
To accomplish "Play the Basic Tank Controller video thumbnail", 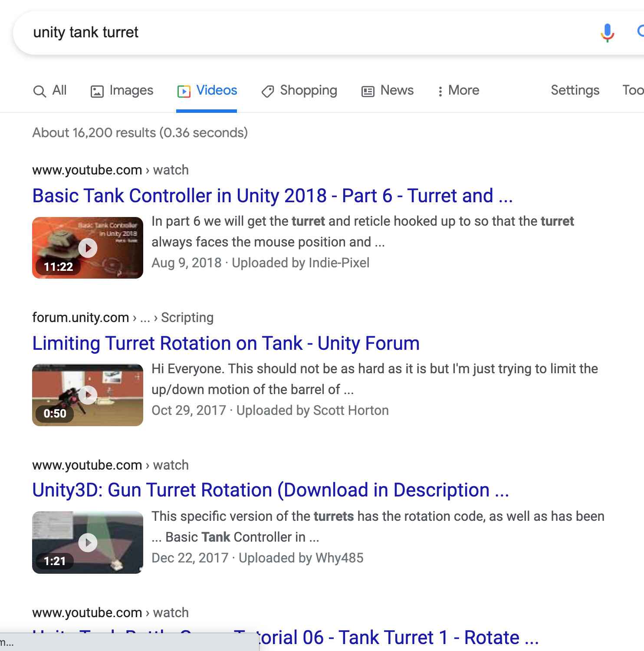I will (x=87, y=247).
